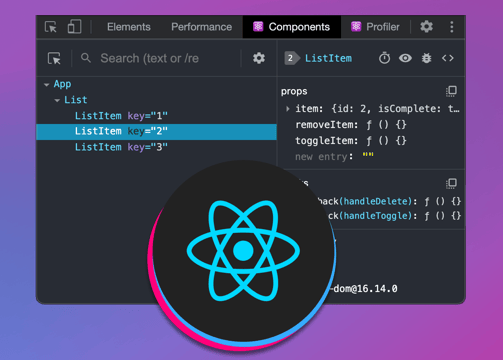
Task: Open the Profiler tab
Action: tap(376, 27)
